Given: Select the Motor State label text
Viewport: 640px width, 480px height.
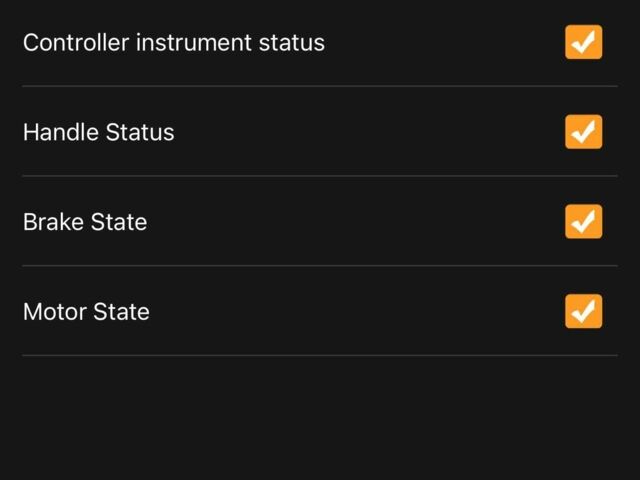Looking at the screenshot, I should pyautogui.click(x=86, y=312).
